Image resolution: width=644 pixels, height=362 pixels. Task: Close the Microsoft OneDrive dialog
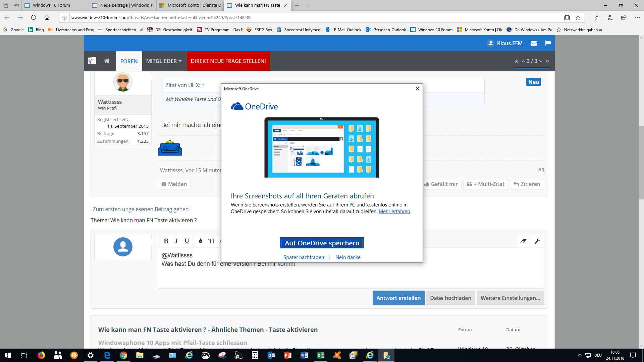418,88
